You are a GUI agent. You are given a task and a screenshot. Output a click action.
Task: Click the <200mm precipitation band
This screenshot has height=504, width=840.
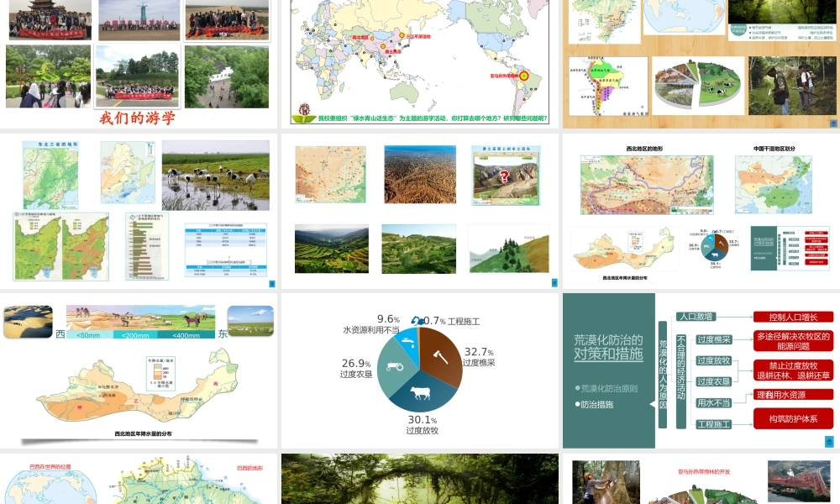click(x=135, y=335)
